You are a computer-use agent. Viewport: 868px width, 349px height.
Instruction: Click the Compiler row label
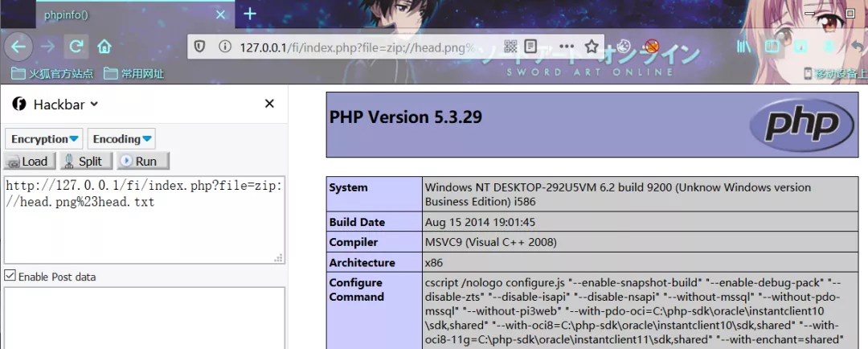tap(353, 242)
